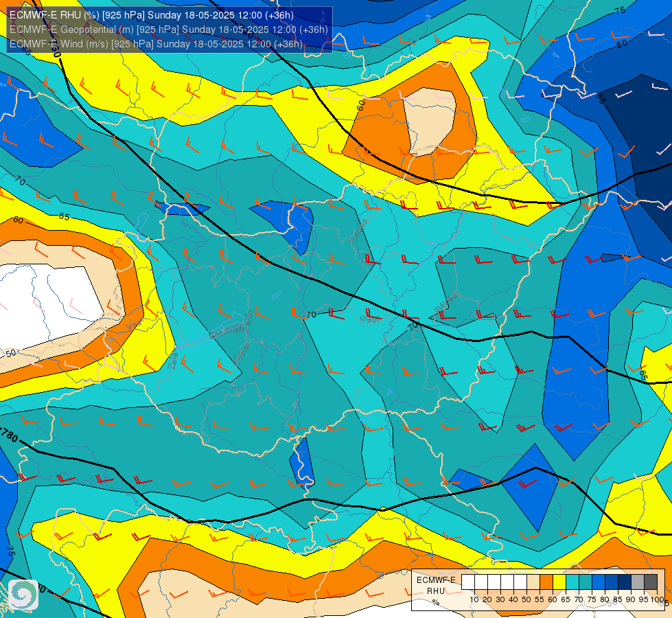This screenshot has width=672, height=618.
Task: Click the ECMWF-E label in the legend box
Action: [437, 580]
